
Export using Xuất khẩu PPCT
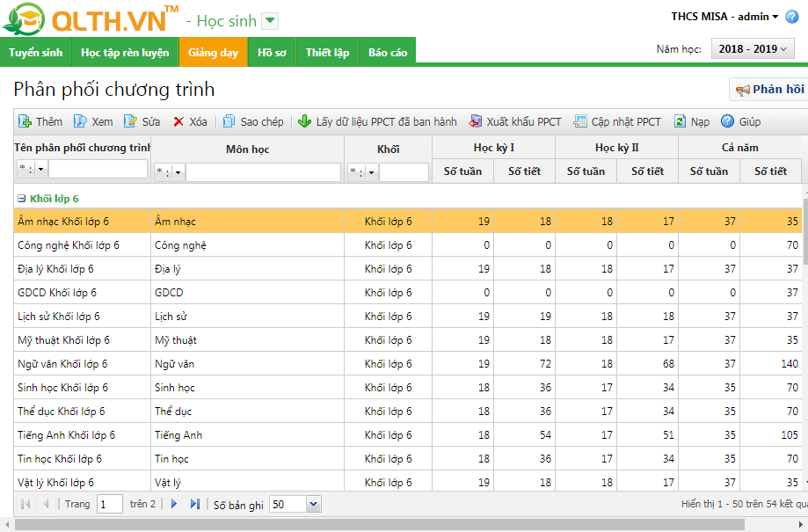(476, 121)
